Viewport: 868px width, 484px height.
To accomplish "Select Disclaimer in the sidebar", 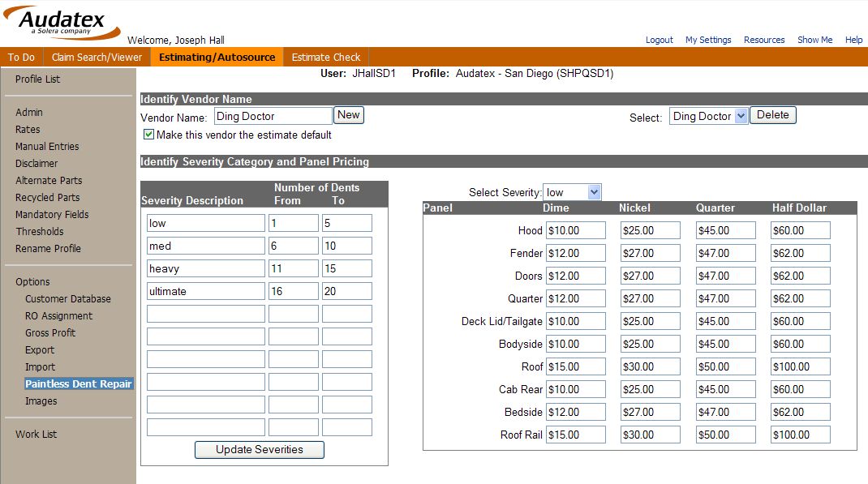I will pos(37,164).
